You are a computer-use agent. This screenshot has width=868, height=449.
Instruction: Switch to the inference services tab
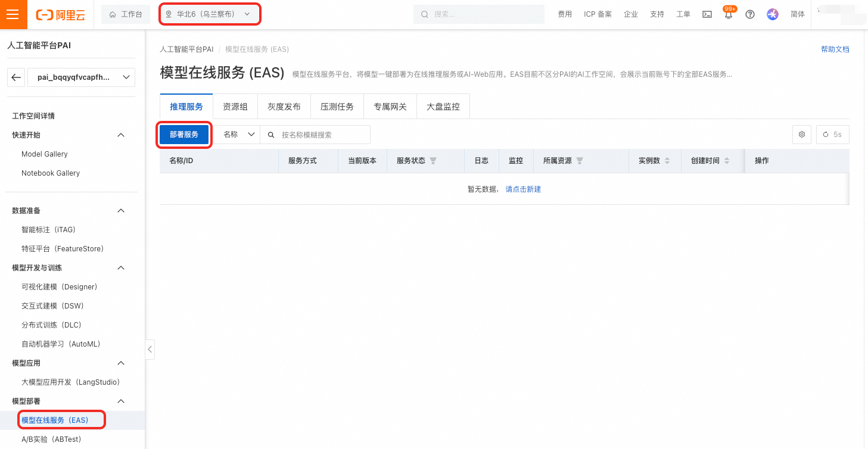pyautogui.click(x=186, y=107)
